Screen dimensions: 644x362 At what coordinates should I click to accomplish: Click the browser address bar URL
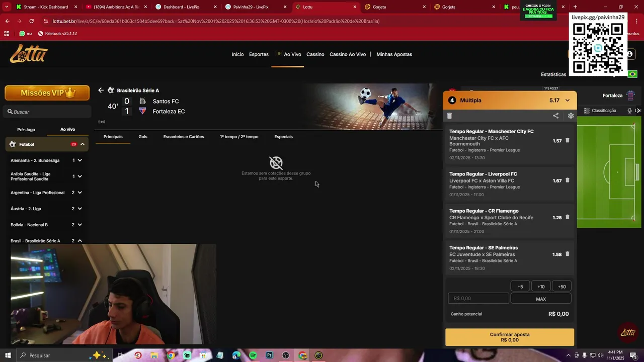coord(216,21)
